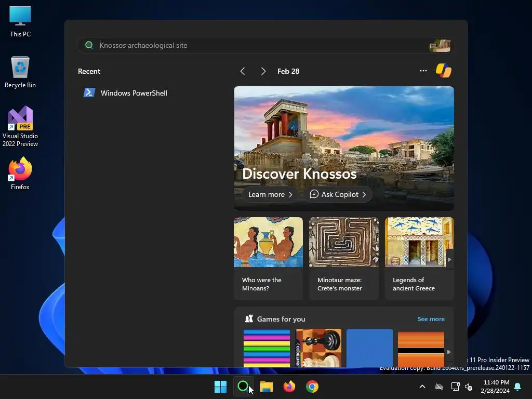Click the Games for you chess-pieces icon
The height and width of the screenshot is (399, 532).
[x=249, y=318]
